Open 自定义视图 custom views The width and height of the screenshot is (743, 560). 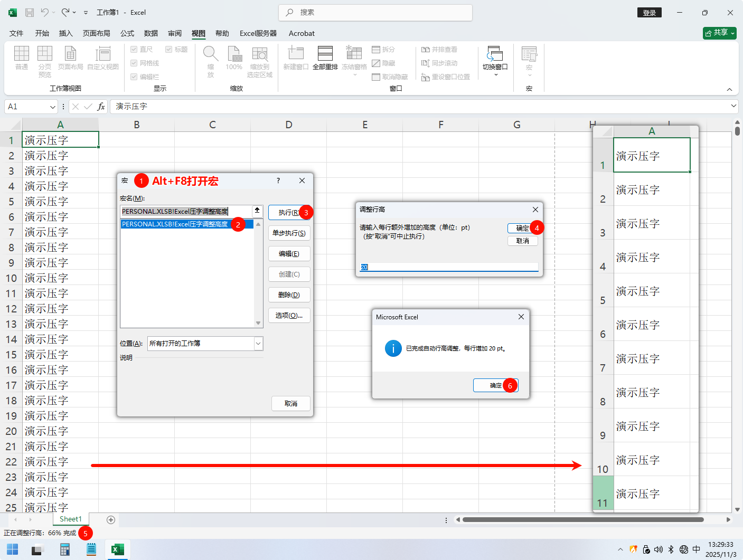point(103,58)
